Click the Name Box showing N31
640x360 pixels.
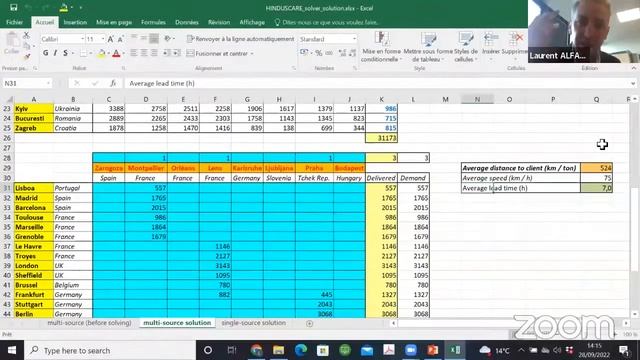[x=27, y=83]
